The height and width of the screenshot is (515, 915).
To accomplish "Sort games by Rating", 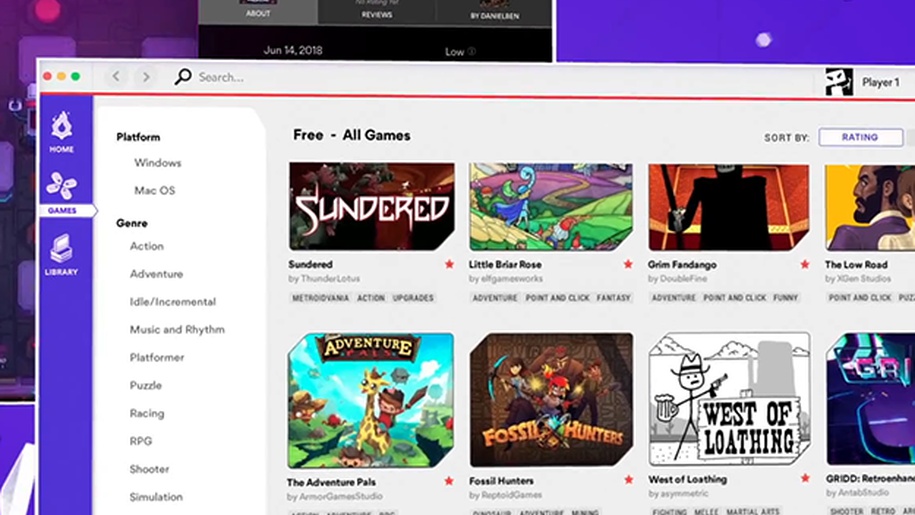I will [x=860, y=137].
